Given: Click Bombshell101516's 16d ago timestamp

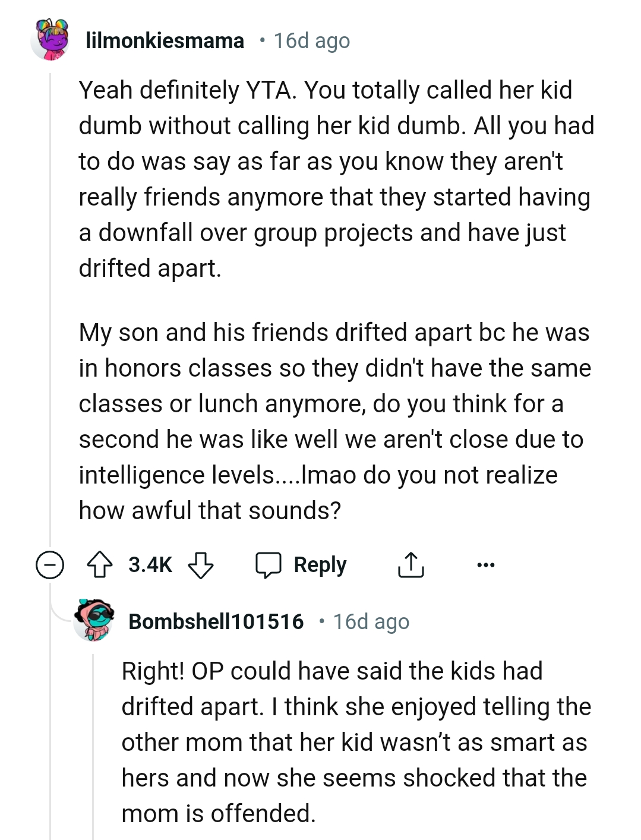Looking at the screenshot, I should [371, 621].
